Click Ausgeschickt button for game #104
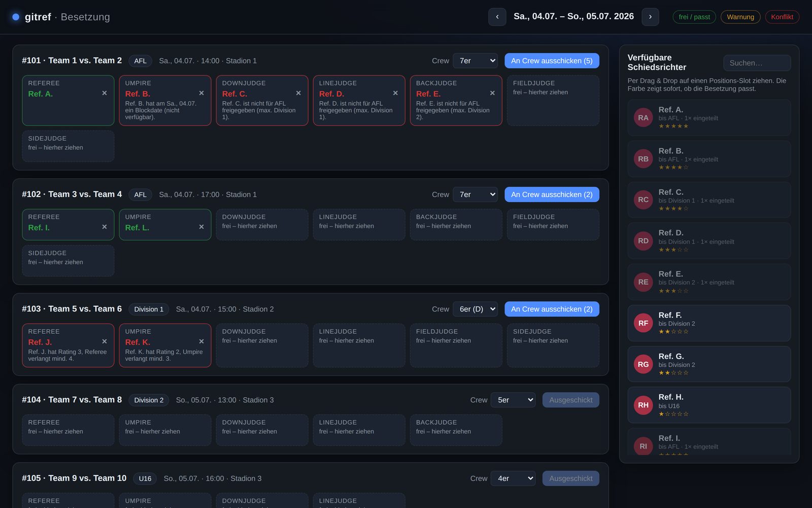Viewport: 812px width, 508px height. click(570, 400)
